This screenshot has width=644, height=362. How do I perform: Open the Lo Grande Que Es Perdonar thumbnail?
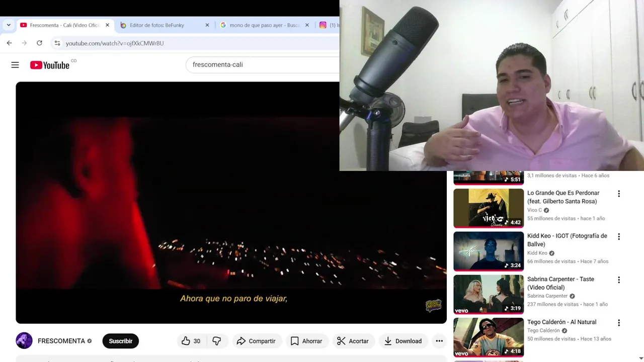point(489,208)
